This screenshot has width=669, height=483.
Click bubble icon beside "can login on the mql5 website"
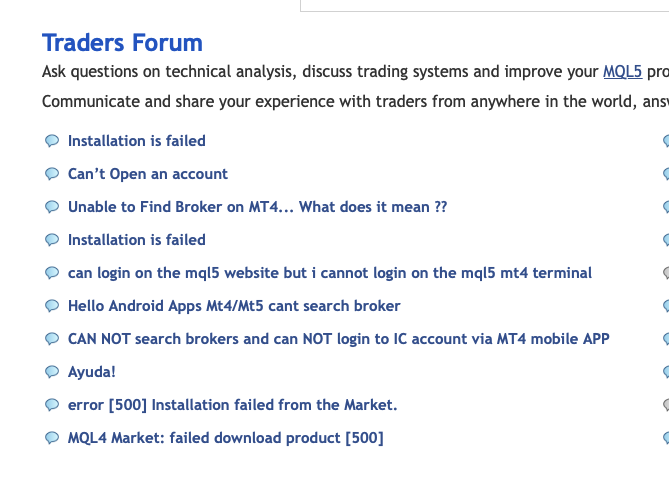click(x=52, y=273)
